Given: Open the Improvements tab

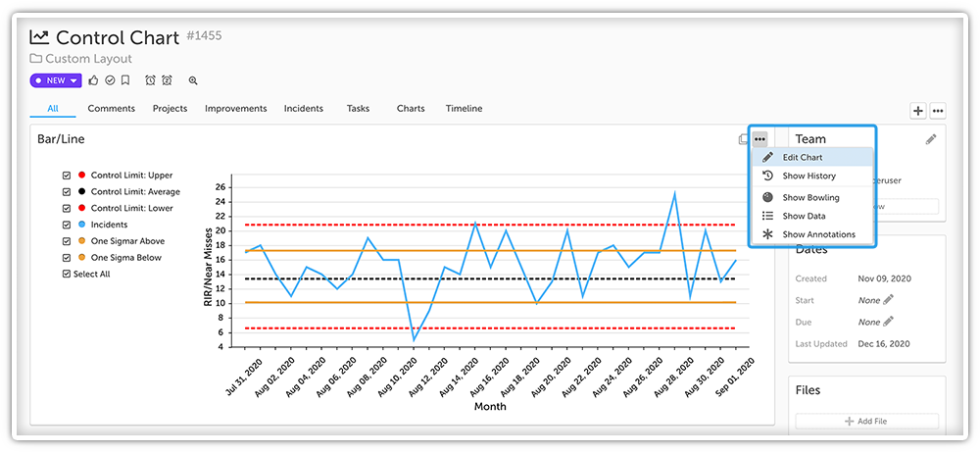Looking at the screenshot, I should [x=235, y=108].
